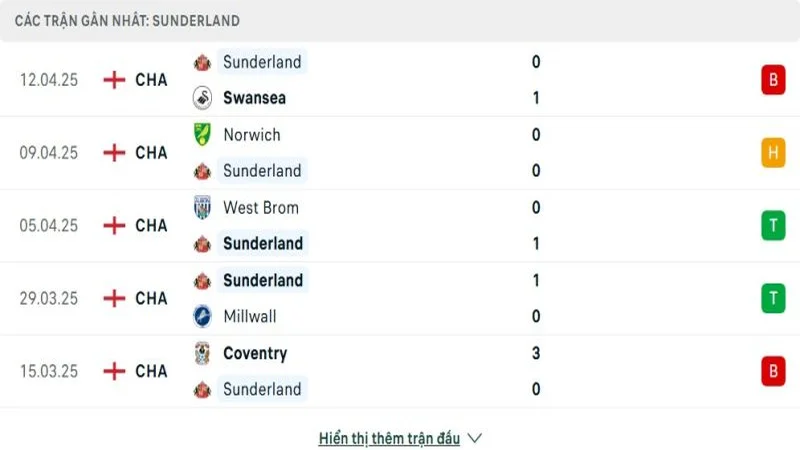
Task: Click the Swansea club crest icon
Action: (x=203, y=98)
